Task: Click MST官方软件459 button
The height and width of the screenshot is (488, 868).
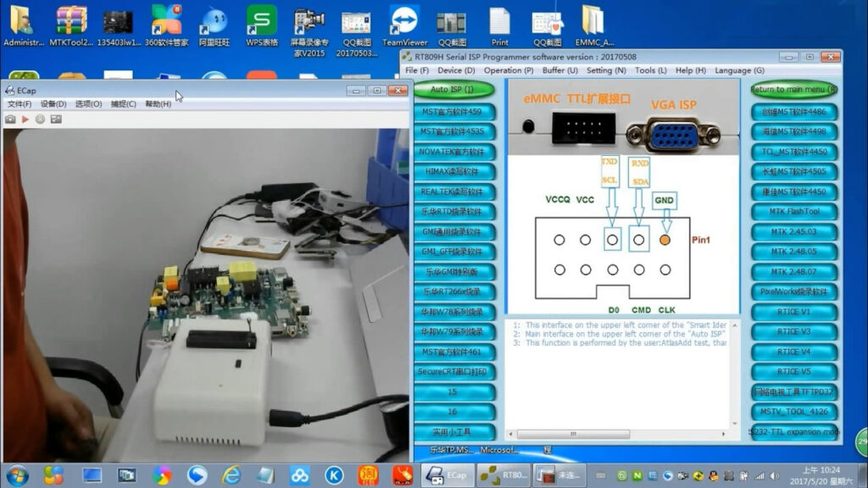Action: (453, 112)
